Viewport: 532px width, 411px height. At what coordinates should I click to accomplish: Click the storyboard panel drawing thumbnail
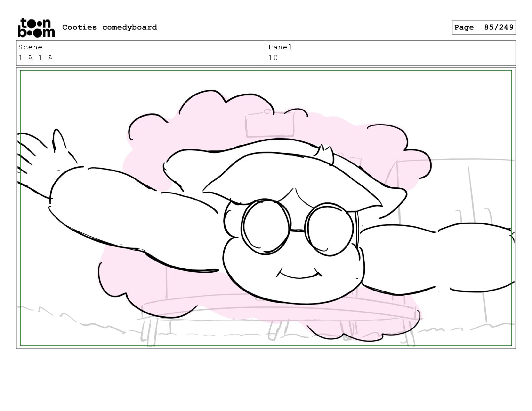[x=266, y=208]
